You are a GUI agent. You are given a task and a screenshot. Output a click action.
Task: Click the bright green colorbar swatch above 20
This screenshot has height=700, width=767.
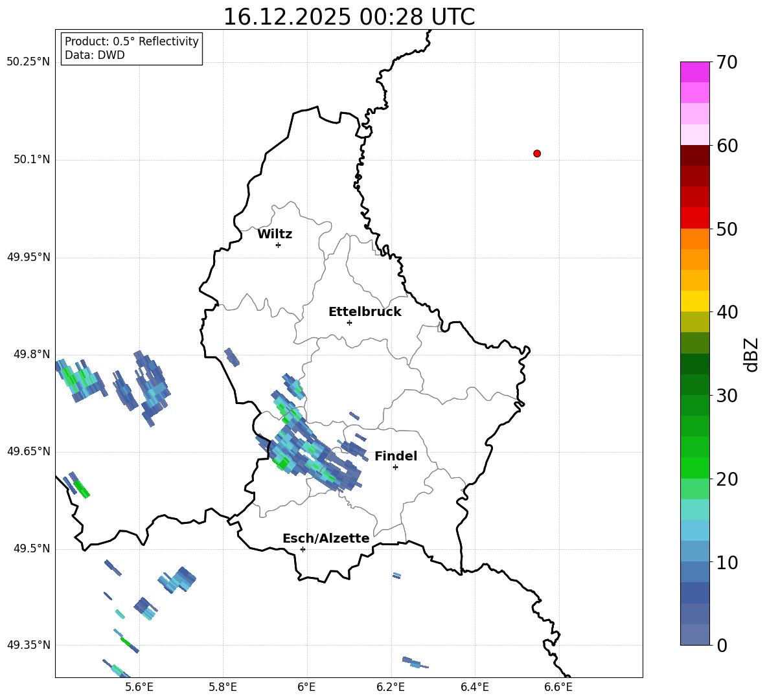tap(695, 468)
